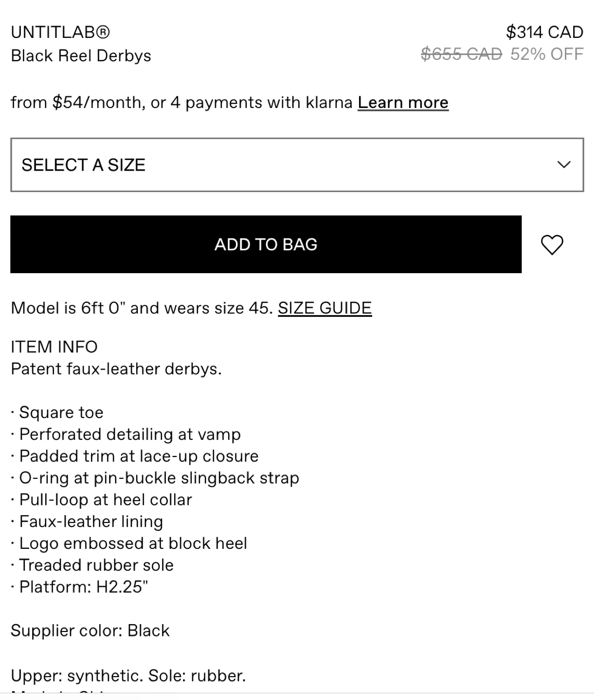Screen dimensions: 594x700
Task: Click the chevron arrow on size selector
Action: coord(563,165)
